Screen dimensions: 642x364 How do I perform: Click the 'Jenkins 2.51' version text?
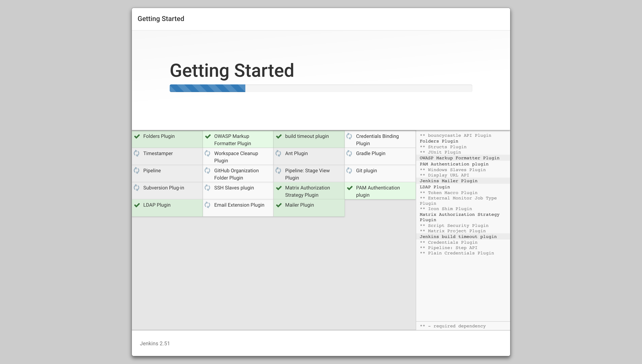[x=155, y=344]
